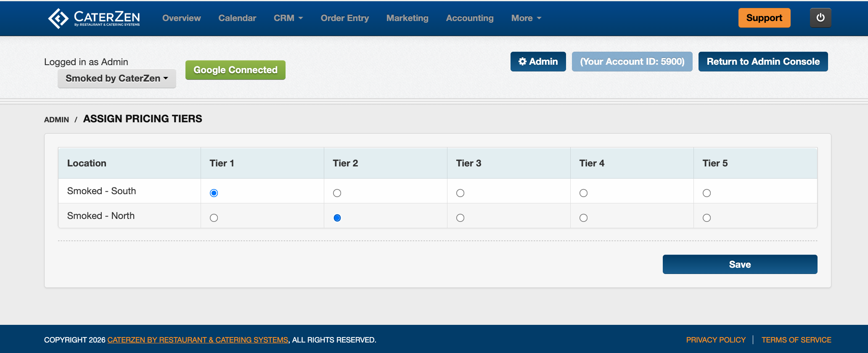Image resolution: width=868 pixels, height=353 pixels.
Task: Click the Smoked - South location name
Action: point(102,191)
